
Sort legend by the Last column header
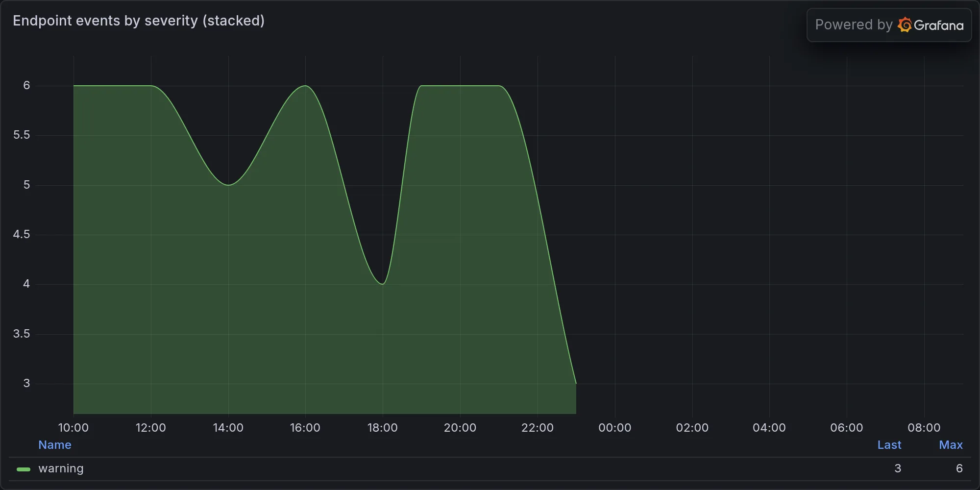click(x=889, y=445)
